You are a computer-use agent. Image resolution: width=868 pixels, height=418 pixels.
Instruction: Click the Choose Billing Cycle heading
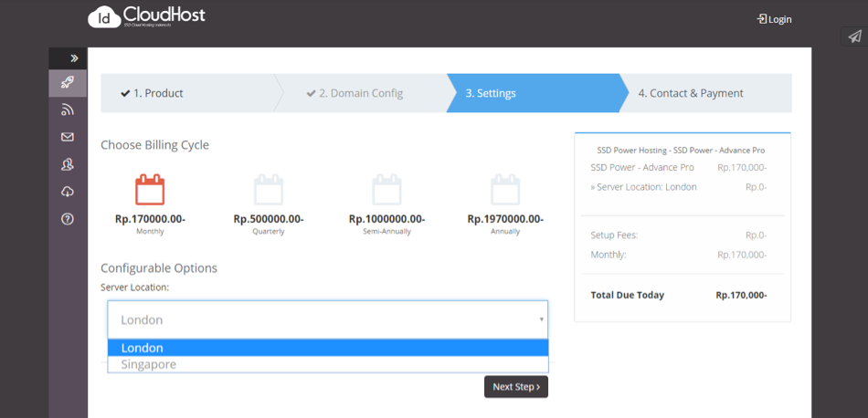click(155, 145)
